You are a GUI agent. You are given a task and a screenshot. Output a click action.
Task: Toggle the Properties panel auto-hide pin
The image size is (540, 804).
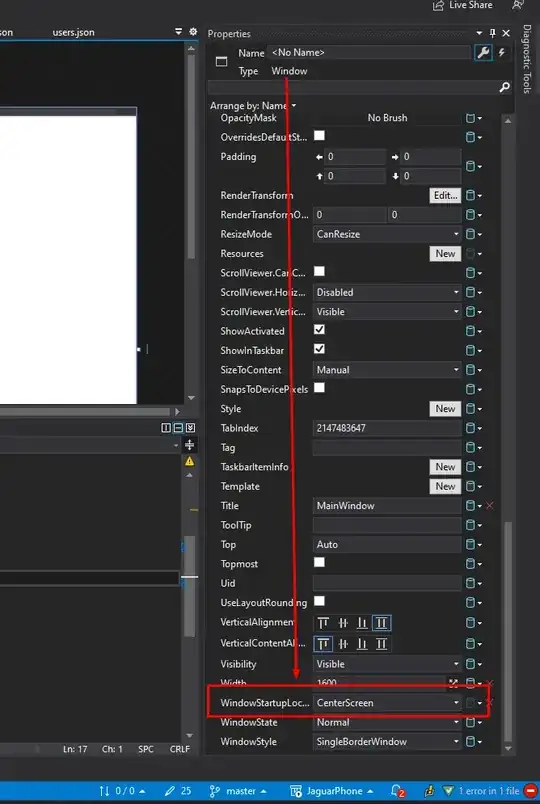(492, 33)
